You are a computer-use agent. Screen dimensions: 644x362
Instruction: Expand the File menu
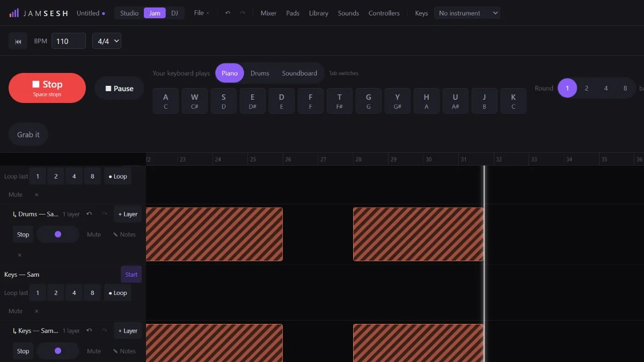click(201, 13)
